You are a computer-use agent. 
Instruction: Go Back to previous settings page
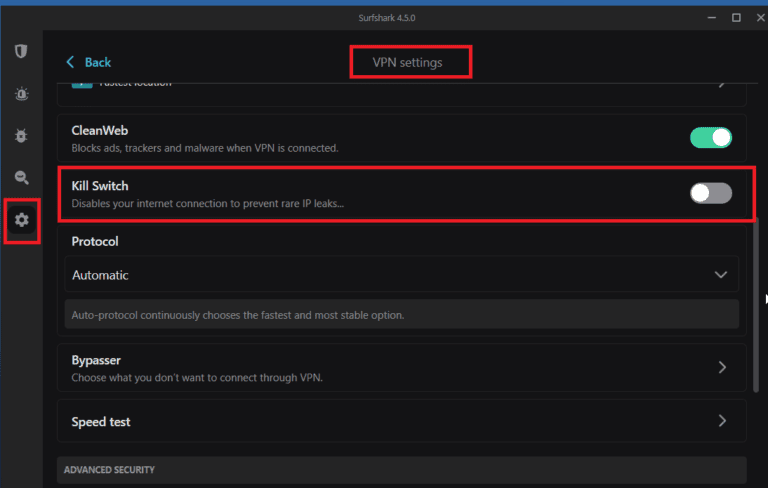click(x=88, y=62)
